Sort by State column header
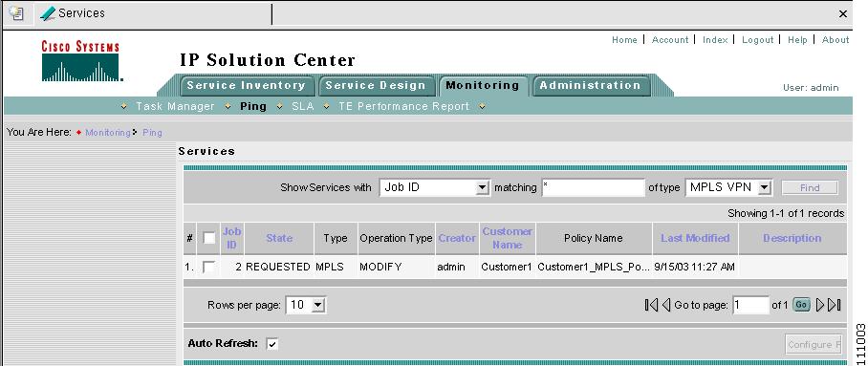The height and width of the screenshot is (366, 868). point(279,238)
